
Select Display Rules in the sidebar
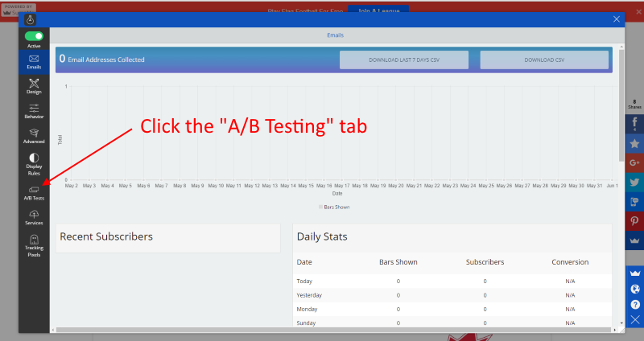[34, 163]
